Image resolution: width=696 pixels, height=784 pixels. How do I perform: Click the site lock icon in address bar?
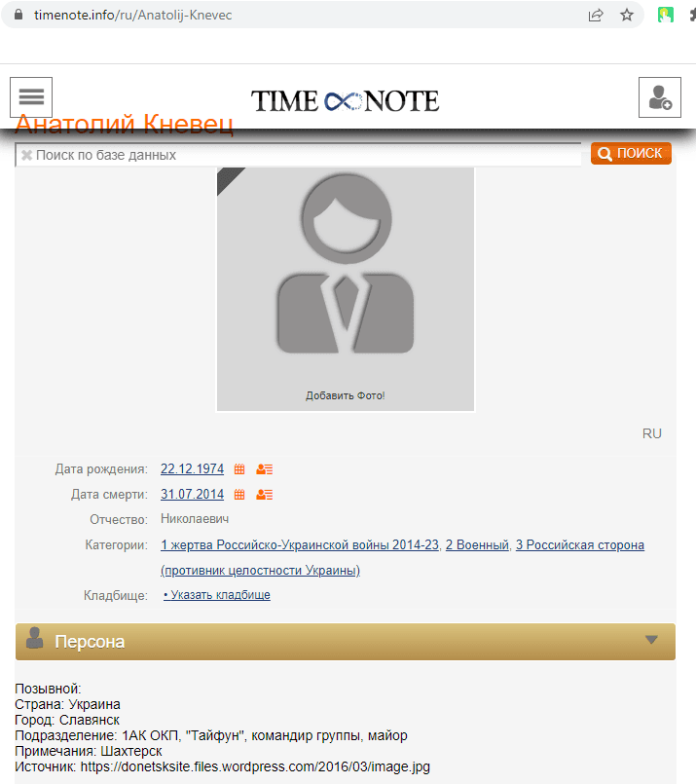[18, 15]
